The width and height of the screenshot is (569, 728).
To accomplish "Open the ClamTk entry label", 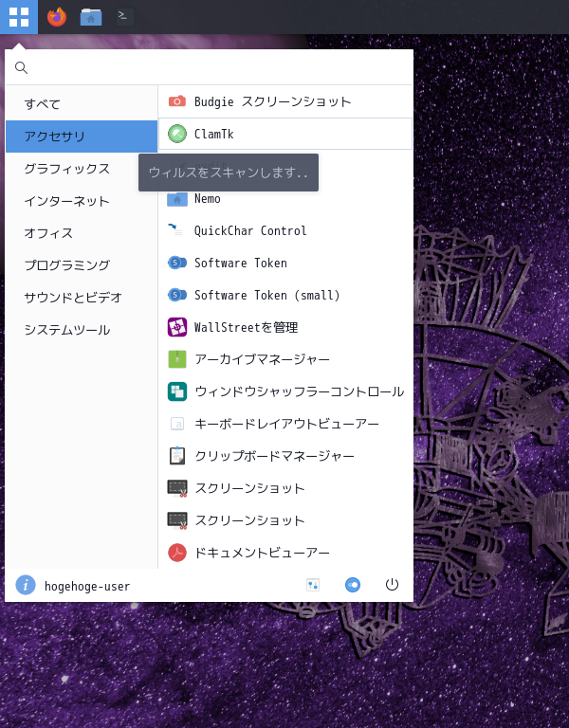I will (213, 134).
